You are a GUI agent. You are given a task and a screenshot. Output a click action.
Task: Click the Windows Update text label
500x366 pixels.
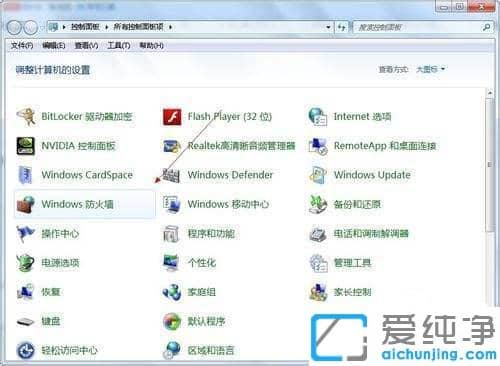click(372, 175)
